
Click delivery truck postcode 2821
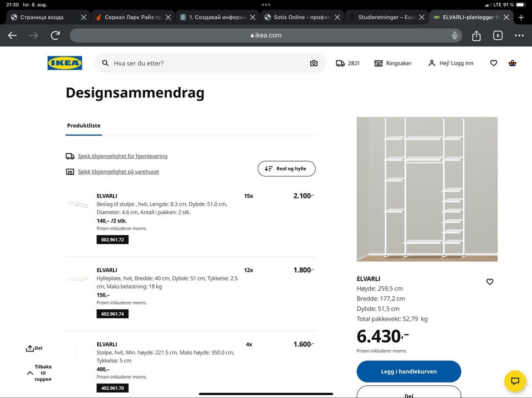348,63
